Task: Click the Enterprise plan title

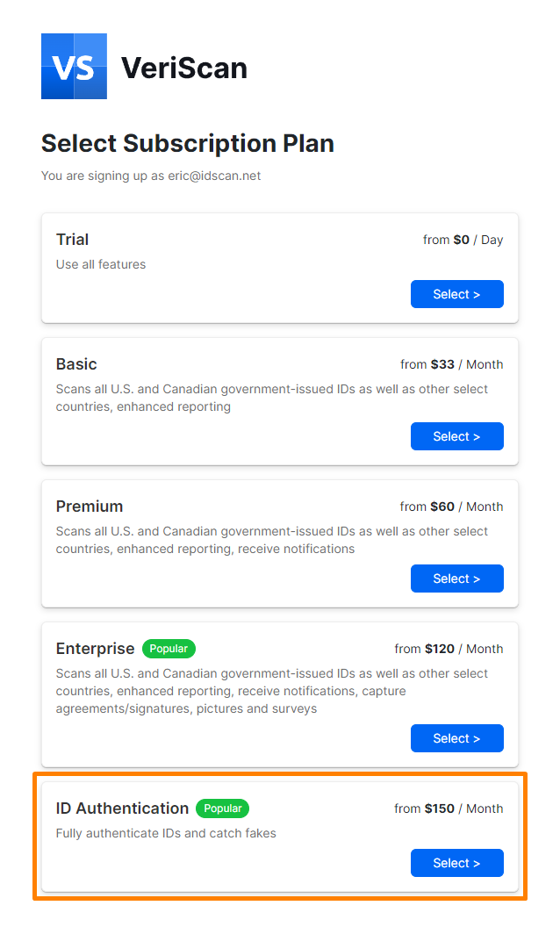Action: [x=95, y=649]
